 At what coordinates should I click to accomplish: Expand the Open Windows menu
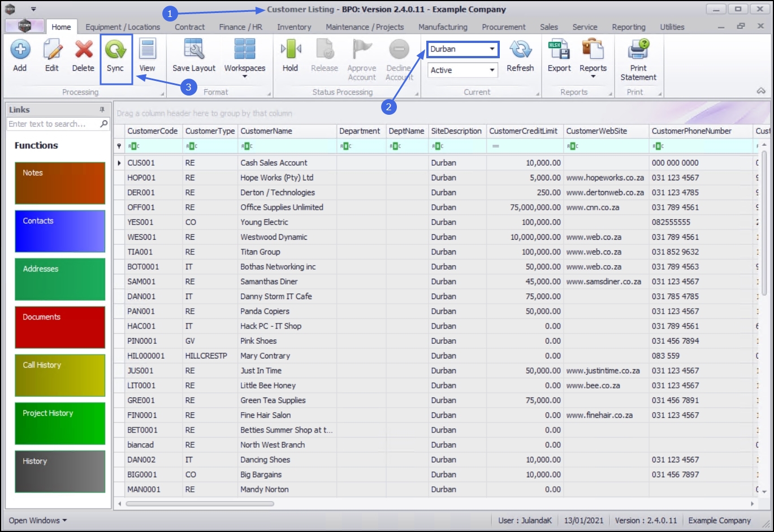(x=37, y=520)
